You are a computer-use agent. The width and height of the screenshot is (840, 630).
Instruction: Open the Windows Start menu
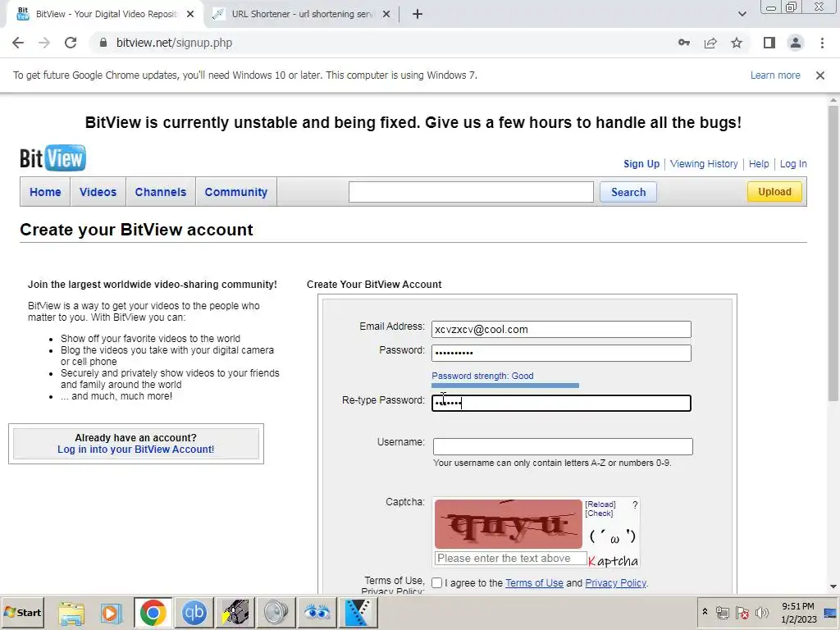(22, 612)
